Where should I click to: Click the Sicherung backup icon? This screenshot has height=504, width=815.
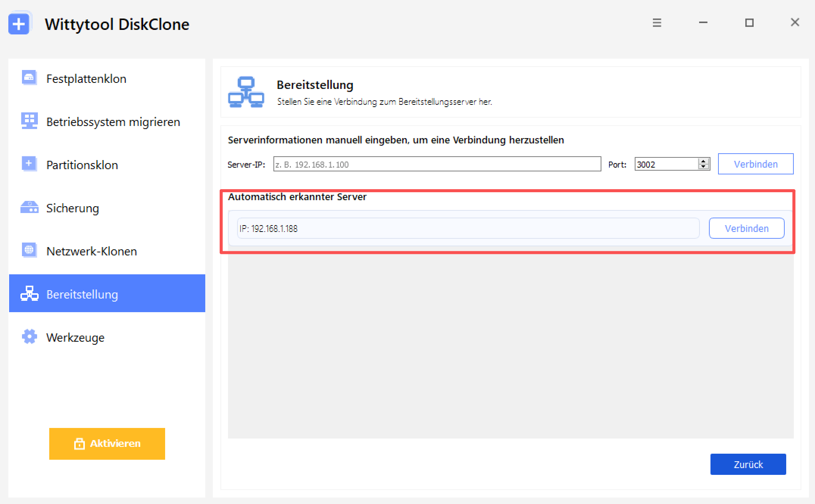pyautogui.click(x=30, y=207)
